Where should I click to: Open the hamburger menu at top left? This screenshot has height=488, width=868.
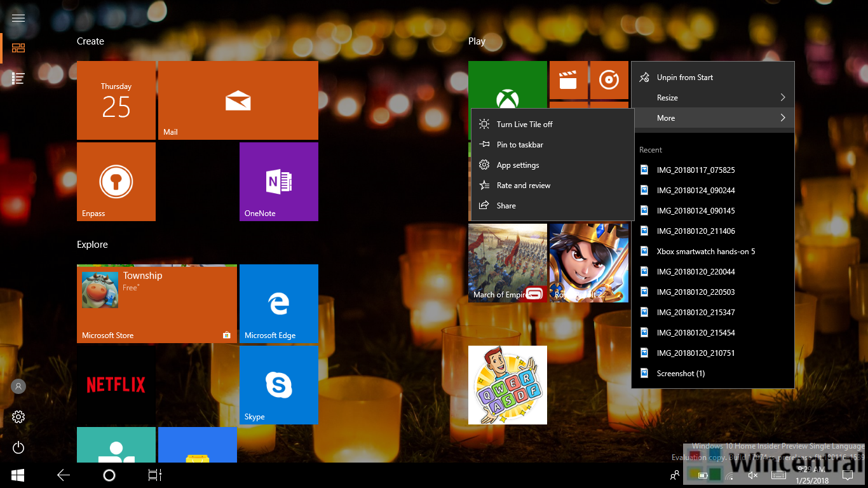18,18
